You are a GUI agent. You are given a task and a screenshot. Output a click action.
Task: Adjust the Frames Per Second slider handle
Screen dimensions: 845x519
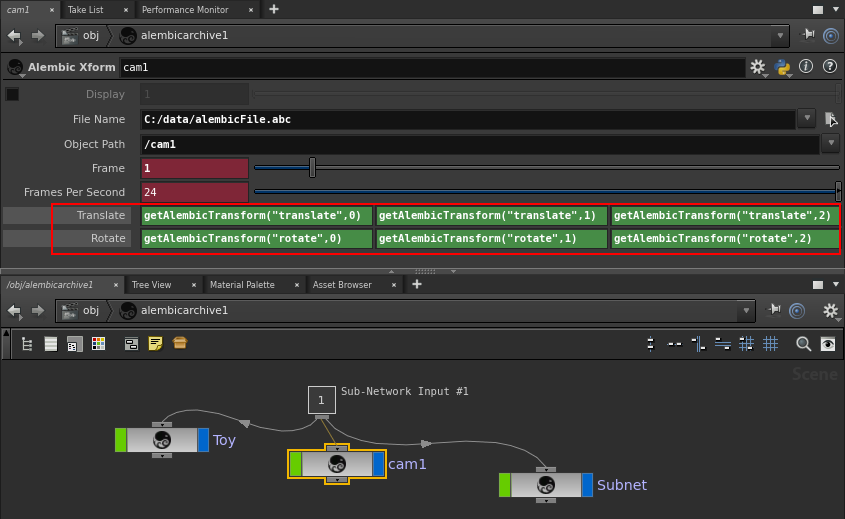pos(838,191)
